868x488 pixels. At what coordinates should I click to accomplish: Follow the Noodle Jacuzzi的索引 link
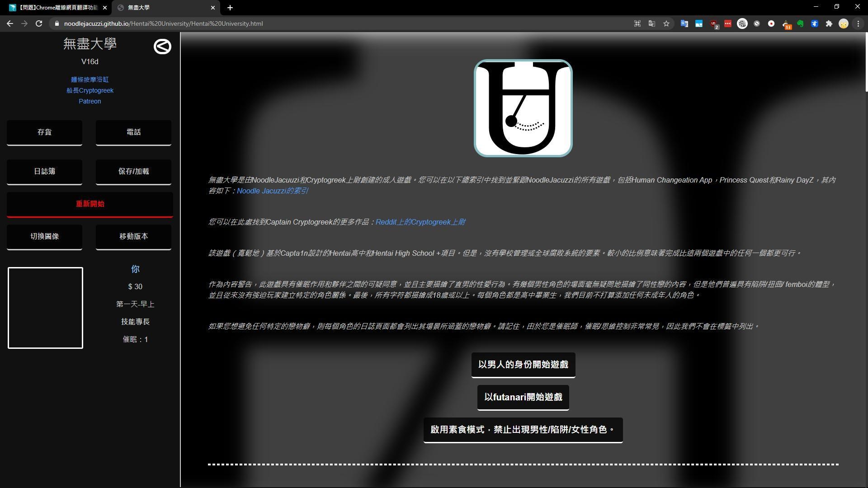pos(273,191)
